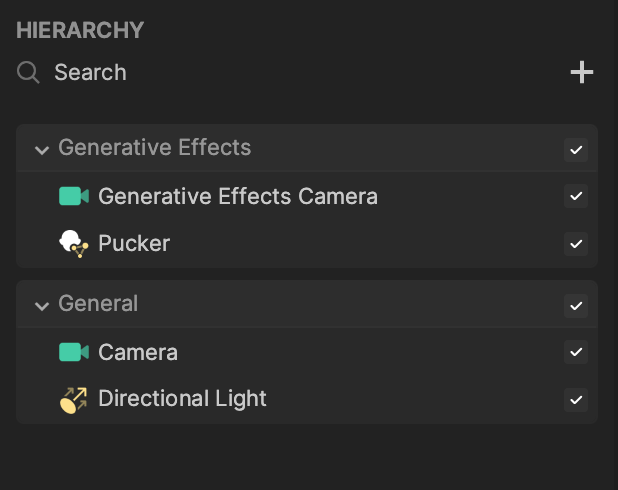
Task: Collapse the General group chevron
Action: pos(42,306)
